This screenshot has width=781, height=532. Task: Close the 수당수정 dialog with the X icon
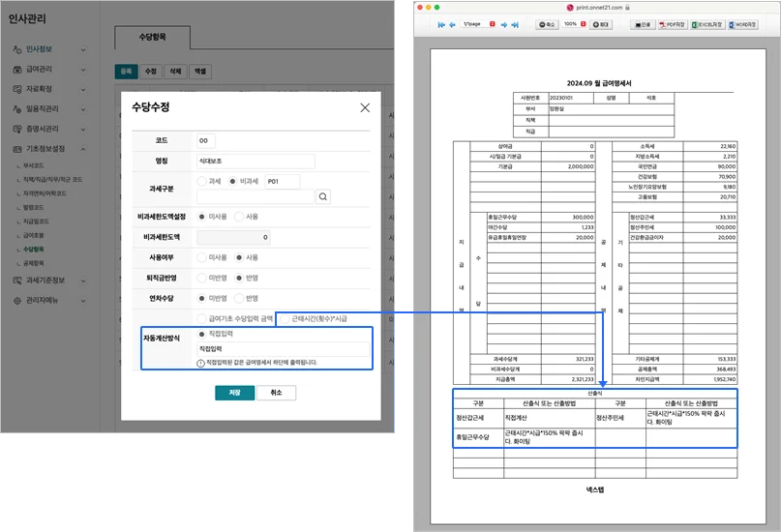(364, 107)
